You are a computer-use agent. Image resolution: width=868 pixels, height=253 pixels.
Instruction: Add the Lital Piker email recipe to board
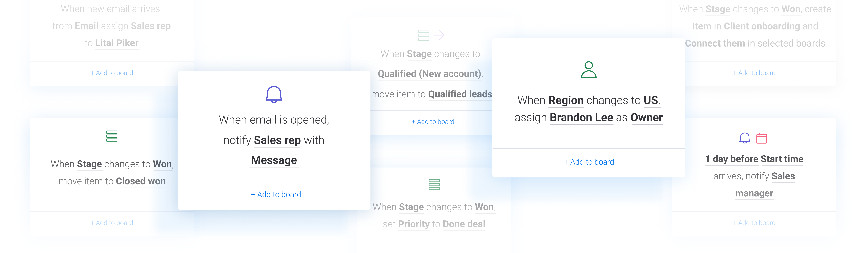point(112,73)
